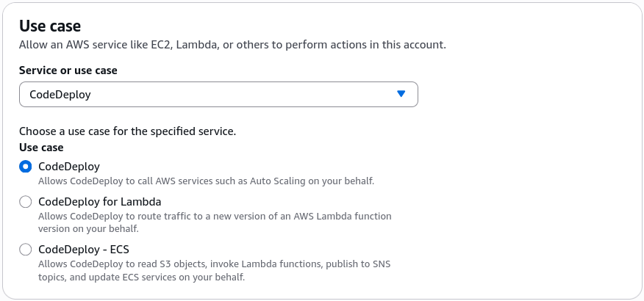Select the CodeDeploy radio button
Screen dimensions: 644x301
coord(26,167)
